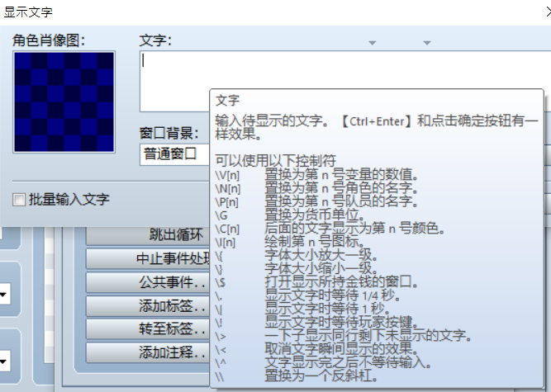Click the 转至标签.. button

(x=148, y=328)
